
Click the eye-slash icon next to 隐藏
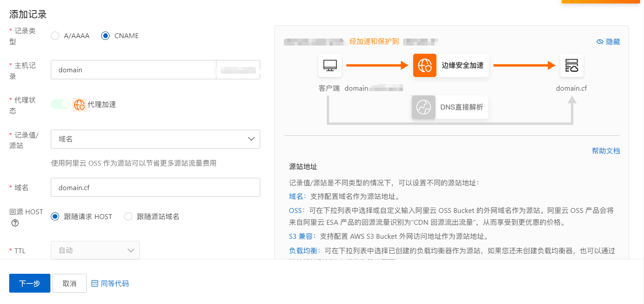click(600, 41)
